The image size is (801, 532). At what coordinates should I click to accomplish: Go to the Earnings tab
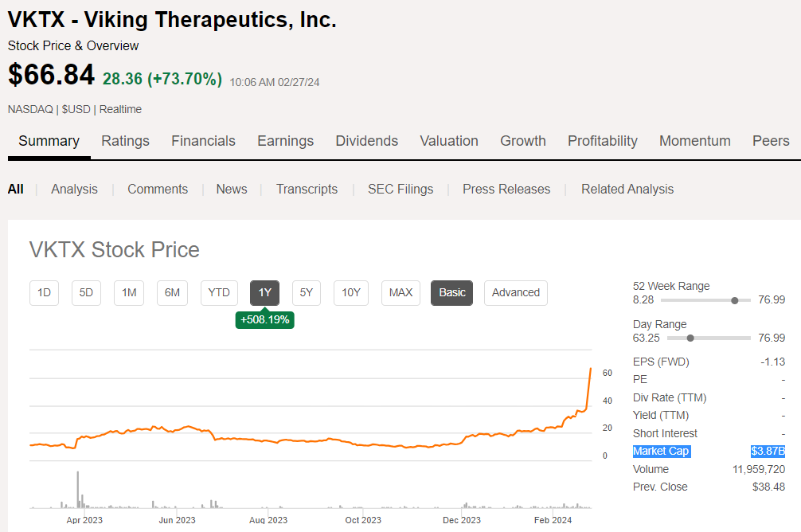point(285,141)
